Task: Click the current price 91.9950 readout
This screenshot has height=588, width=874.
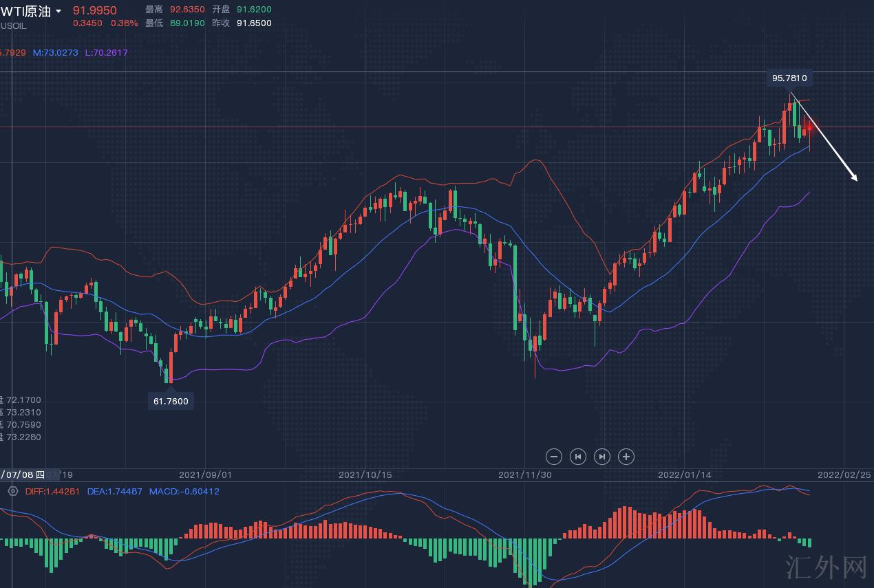Action: [95, 10]
